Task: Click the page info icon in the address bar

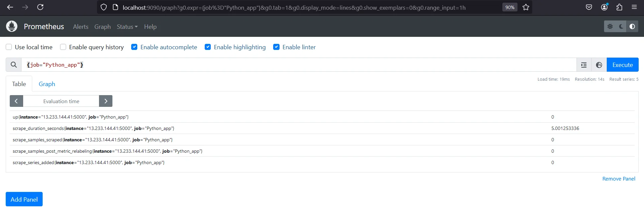Action: click(115, 7)
